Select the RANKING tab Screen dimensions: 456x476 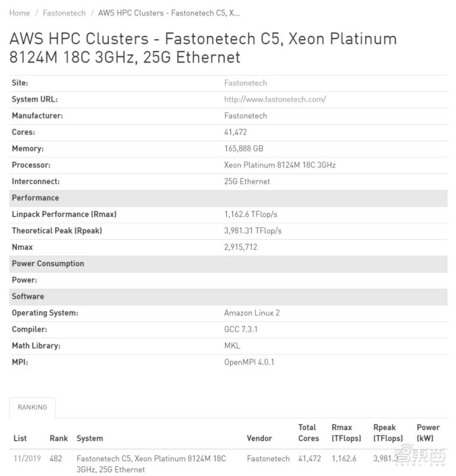(32, 407)
